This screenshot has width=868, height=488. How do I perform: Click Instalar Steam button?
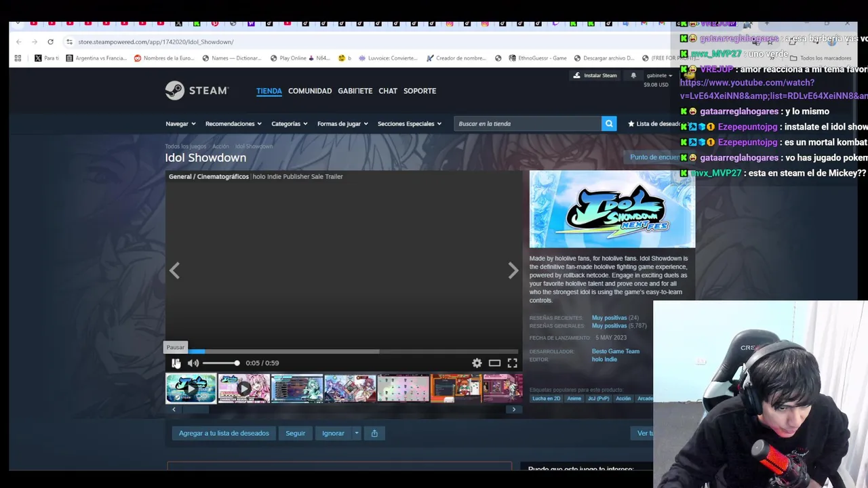[596, 75]
